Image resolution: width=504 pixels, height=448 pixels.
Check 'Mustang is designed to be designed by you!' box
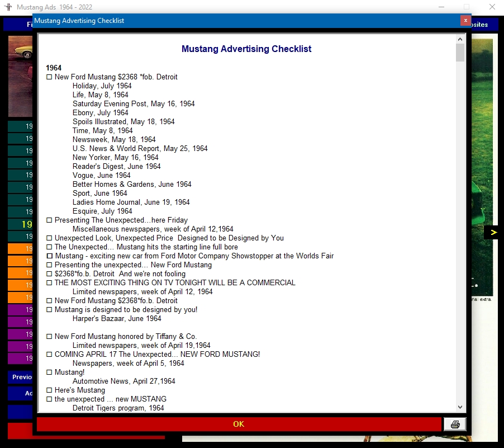click(x=49, y=310)
